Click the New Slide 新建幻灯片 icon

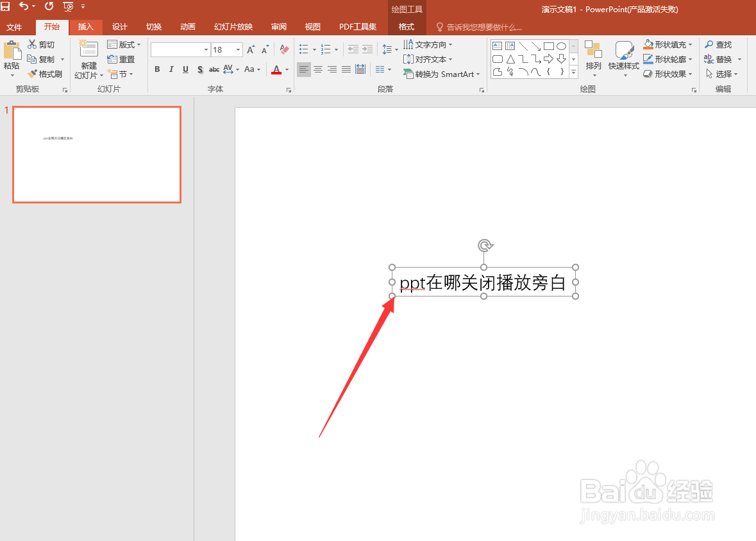[x=88, y=49]
